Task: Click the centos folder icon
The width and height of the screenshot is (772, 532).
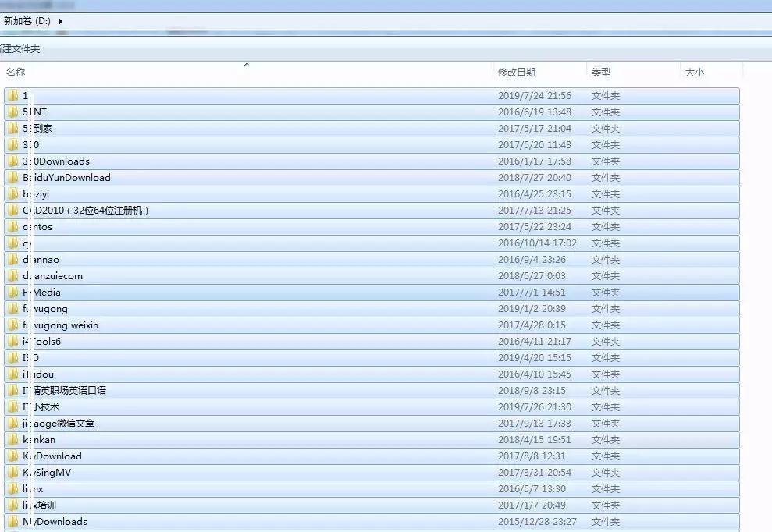Action: click(x=13, y=227)
